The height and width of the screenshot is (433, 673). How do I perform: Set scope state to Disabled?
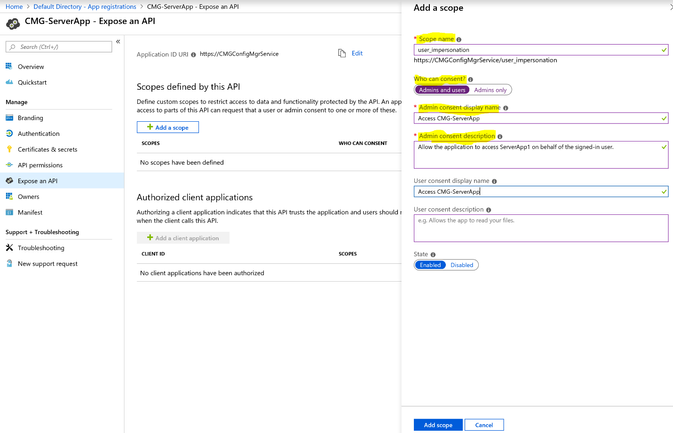(x=462, y=265)
